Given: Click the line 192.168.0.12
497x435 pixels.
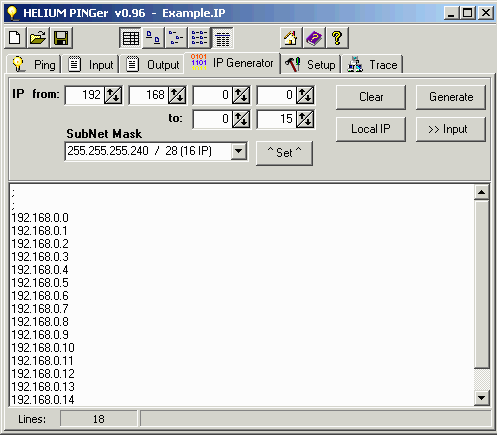Looking at the screenshot, I should click(x=43, y=374).
